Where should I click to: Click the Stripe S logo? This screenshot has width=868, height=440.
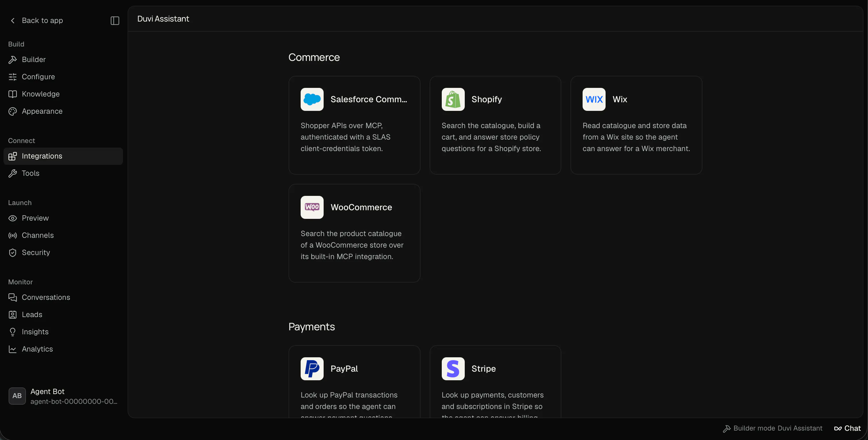453,369
